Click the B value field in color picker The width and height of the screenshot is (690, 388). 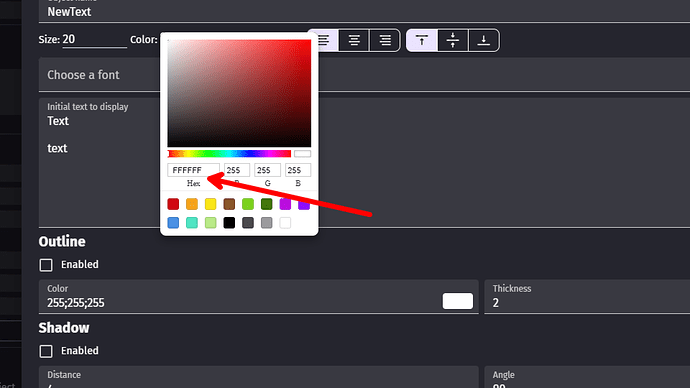(x=298, y=170)
